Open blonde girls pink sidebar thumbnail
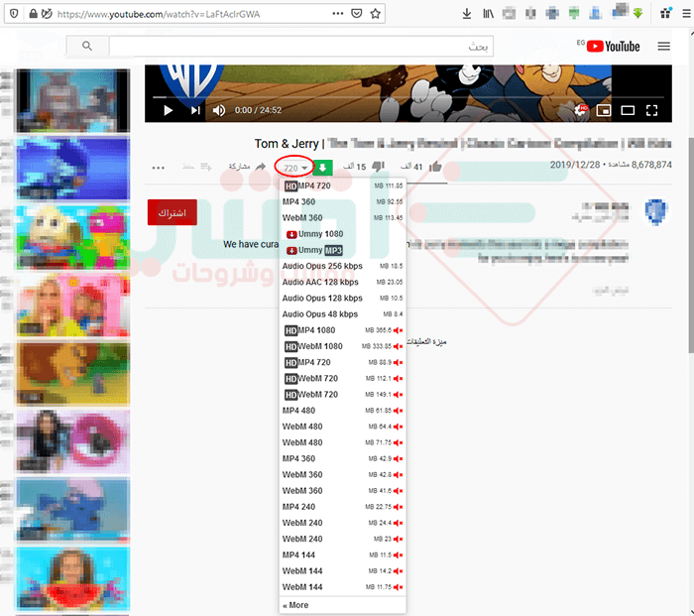 point(73,306)
